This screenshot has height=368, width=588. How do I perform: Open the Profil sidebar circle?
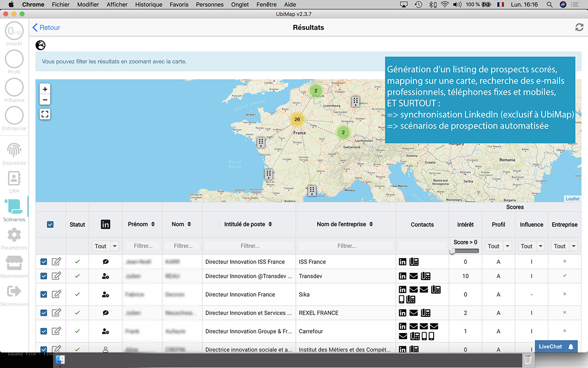(x=14, y=59)
